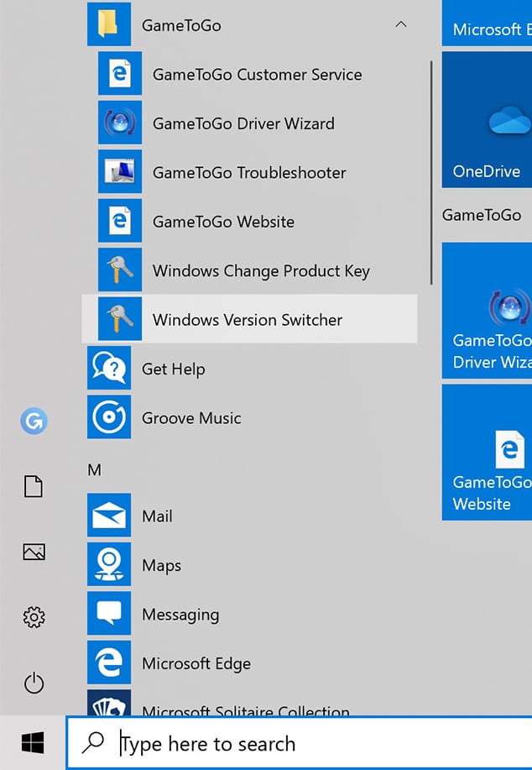Open Pictures from Start sidebar
The height and width of the screenshot is (770, 532).
point(34,552)
